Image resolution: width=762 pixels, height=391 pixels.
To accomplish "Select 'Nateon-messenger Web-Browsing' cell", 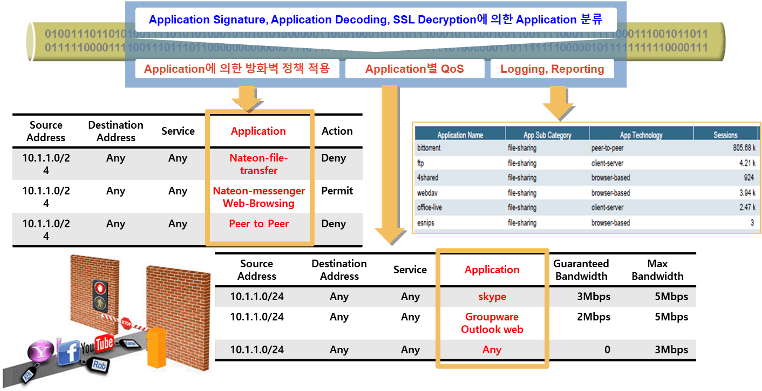I will pyautogui.click(x=259, y=197).
